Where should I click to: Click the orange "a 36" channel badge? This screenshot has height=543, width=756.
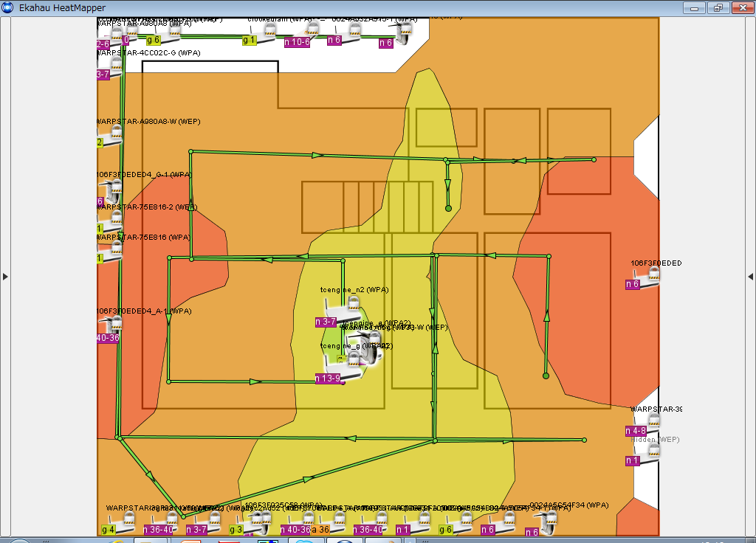[x=320, y=530]
